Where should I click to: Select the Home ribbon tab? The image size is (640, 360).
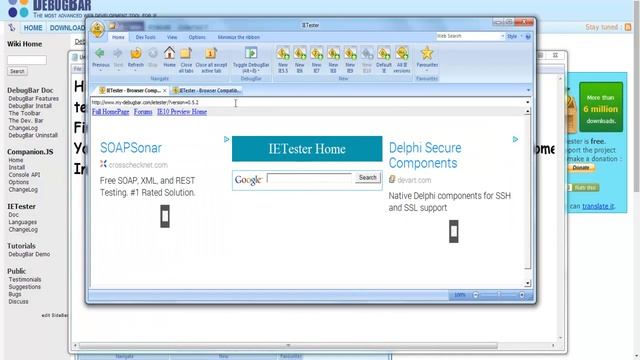point(118,37)
